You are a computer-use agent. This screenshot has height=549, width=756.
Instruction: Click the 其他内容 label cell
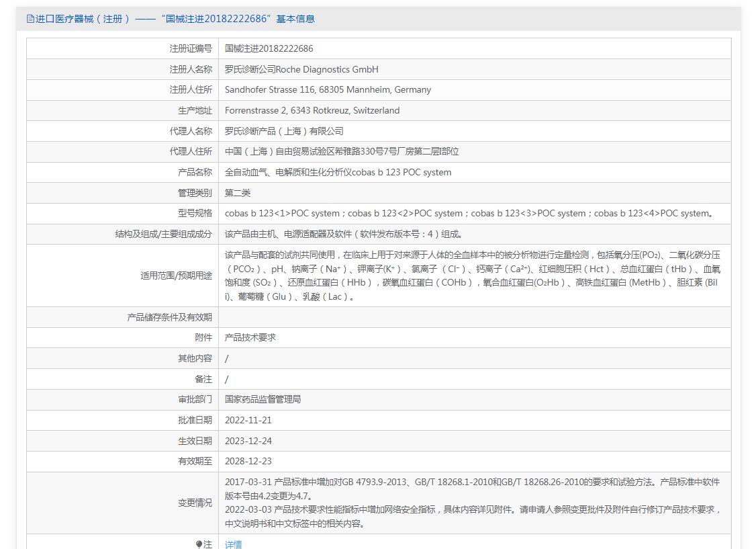122,358
